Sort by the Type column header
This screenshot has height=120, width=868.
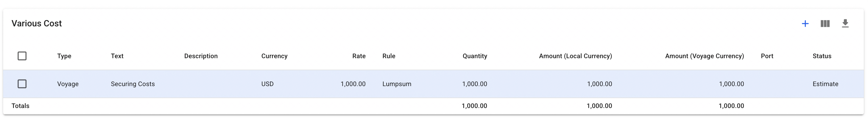(x=64, y=56)
